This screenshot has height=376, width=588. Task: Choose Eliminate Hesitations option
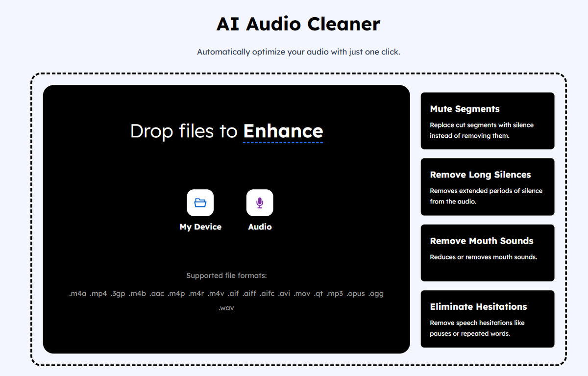coord(487,319)
